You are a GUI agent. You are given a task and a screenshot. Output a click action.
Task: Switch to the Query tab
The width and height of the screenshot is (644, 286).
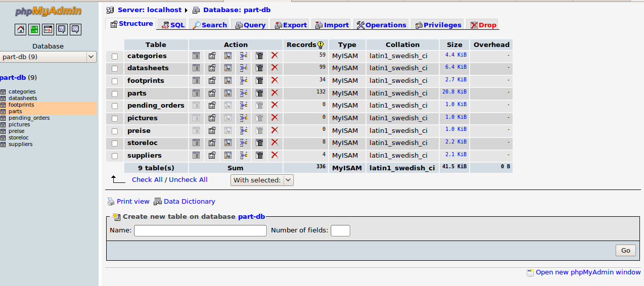tap(249, 25)
